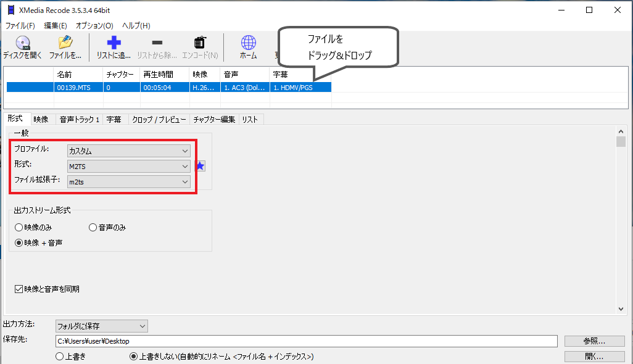Click the 参照... browse button

tap(594, 341)
